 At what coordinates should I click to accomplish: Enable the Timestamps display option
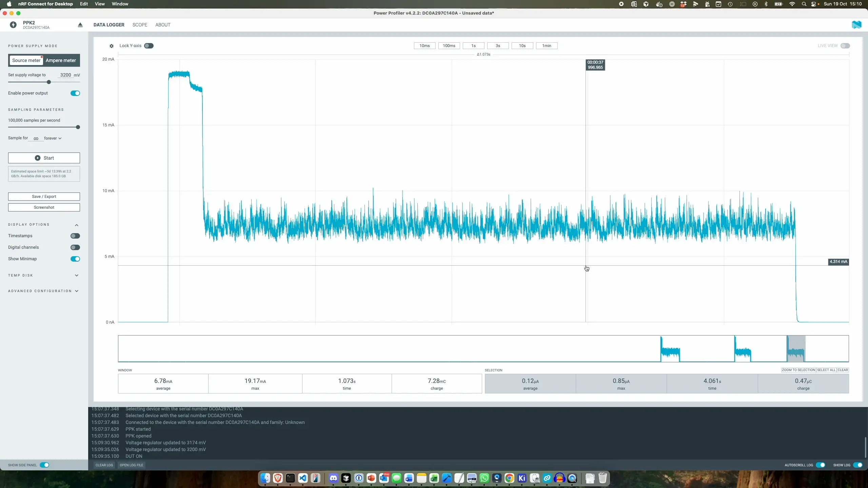pos(75,236)
